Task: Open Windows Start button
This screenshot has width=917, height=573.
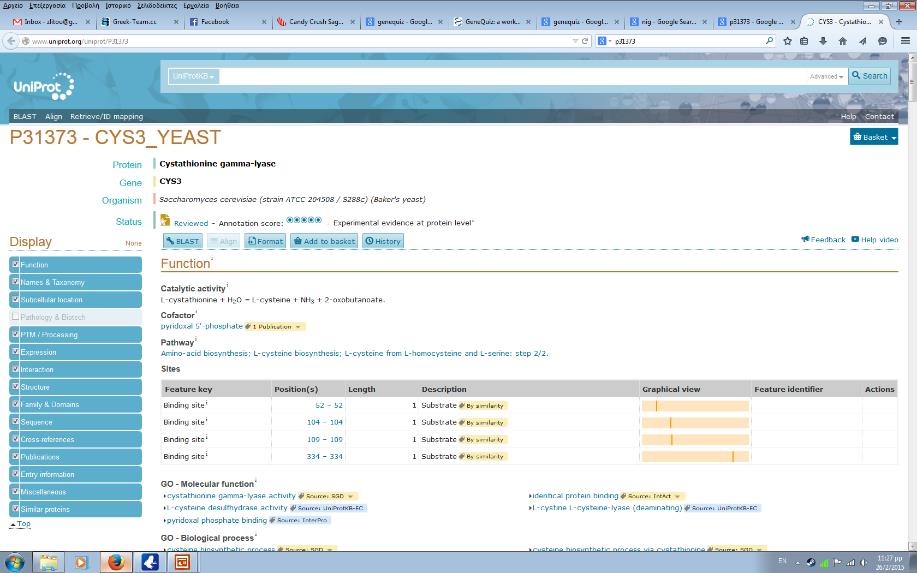Action: 13,562
